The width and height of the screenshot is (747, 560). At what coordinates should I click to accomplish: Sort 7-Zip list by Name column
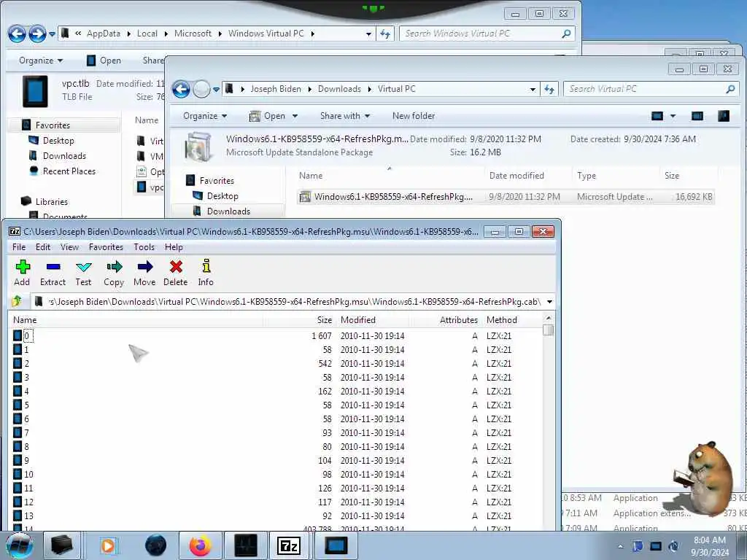[x=25, y=320]
